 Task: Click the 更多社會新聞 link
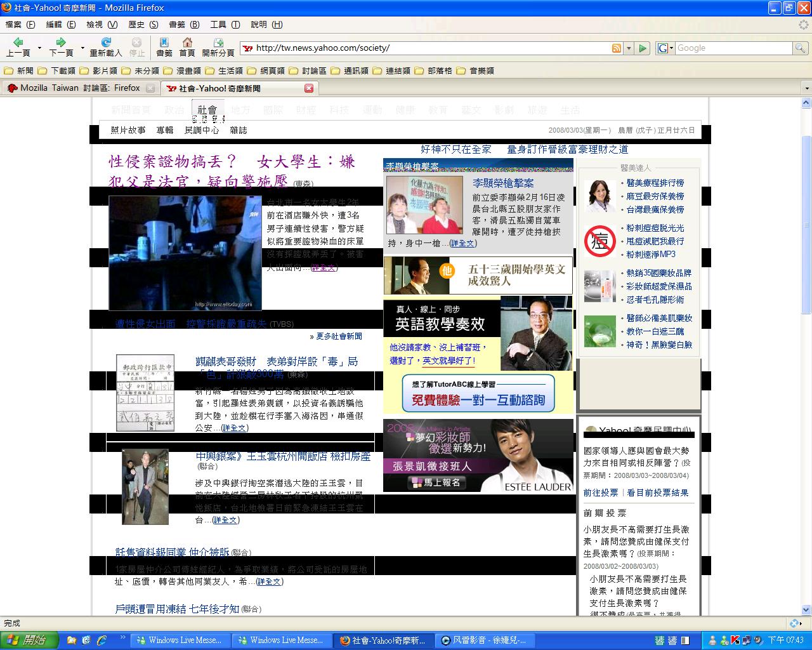pyautogui.click(x=336, y=336)
